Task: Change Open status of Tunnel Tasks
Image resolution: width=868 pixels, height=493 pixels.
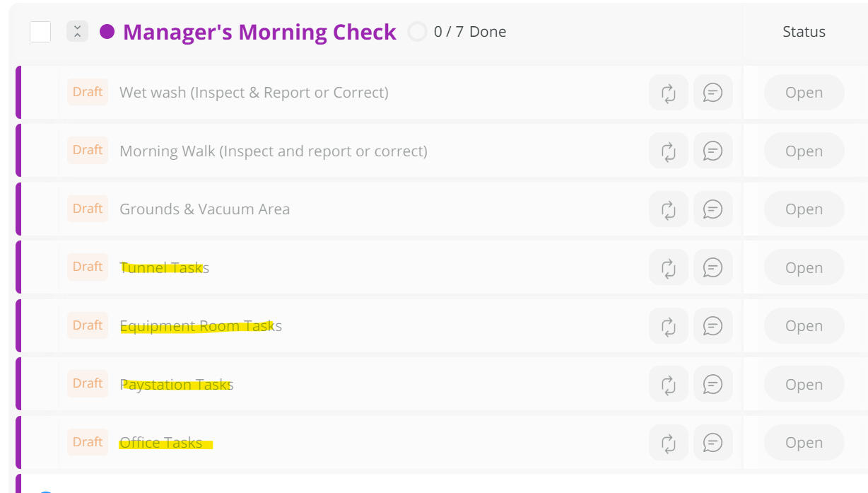Action: [804, 268]
